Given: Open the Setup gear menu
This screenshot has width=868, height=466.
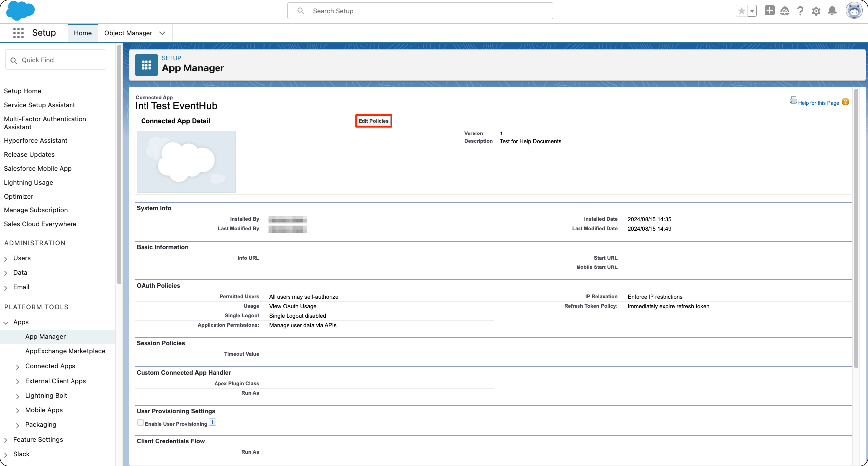Looking at the screenshot, I should coord(816,11).
